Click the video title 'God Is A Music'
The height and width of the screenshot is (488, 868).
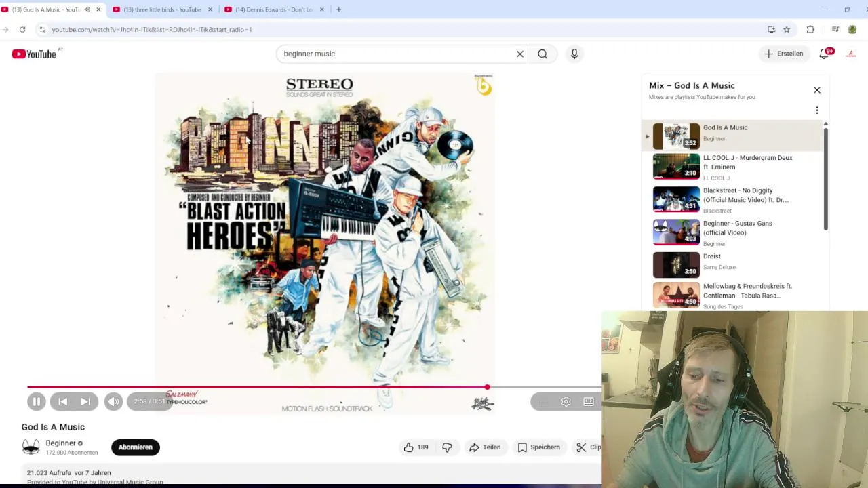click(x=53, y=427)
